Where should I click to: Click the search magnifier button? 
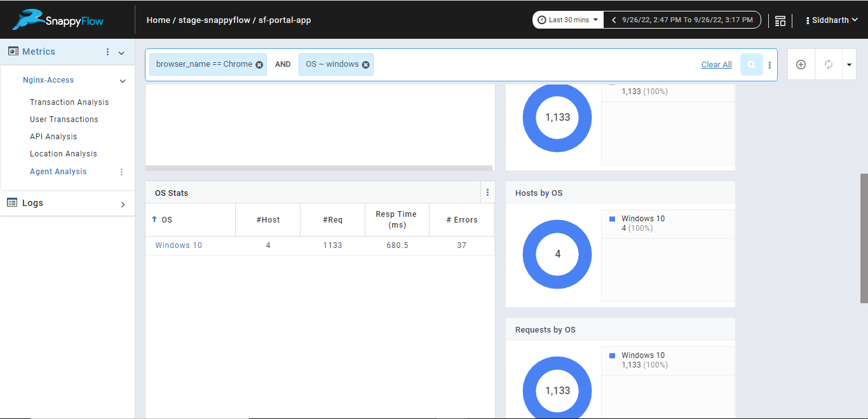(751, 65)
